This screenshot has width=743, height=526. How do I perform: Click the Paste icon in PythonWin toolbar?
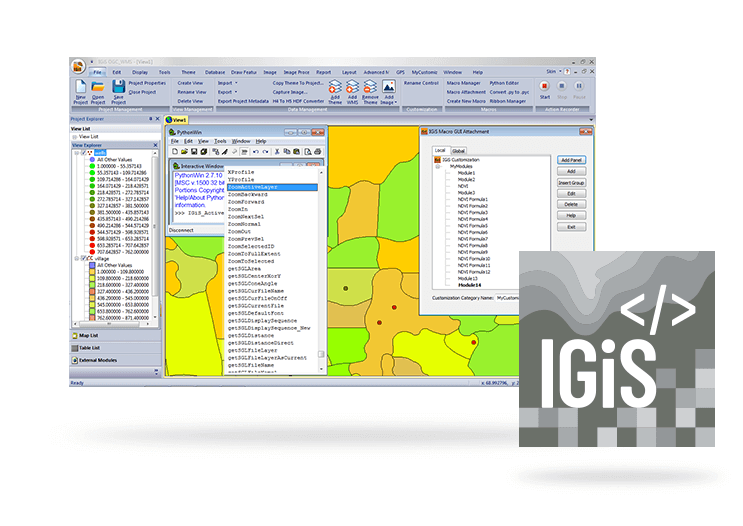tap(297, 152)
